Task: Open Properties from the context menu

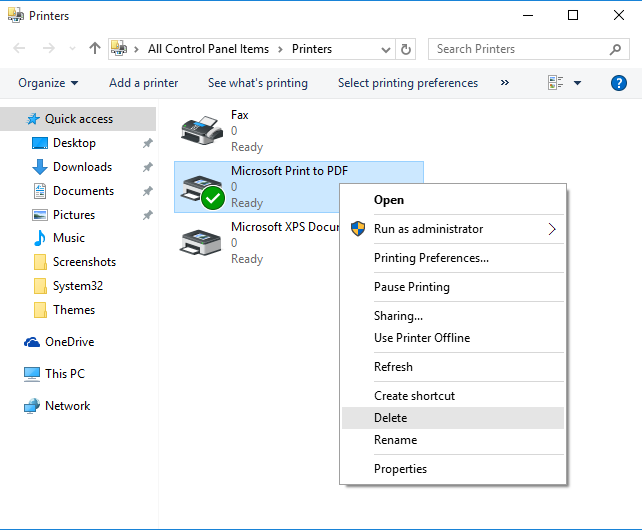Action: [453, 469]
